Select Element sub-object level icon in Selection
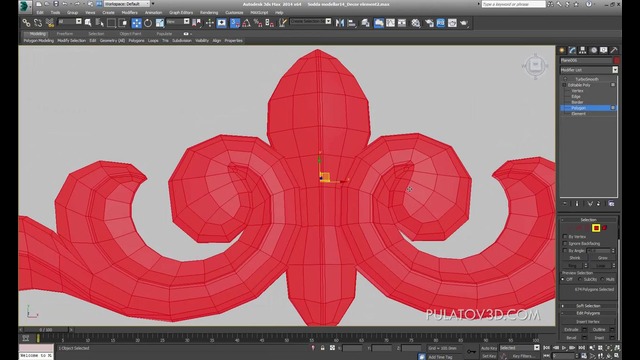640x360 pixels. point(604,228)
